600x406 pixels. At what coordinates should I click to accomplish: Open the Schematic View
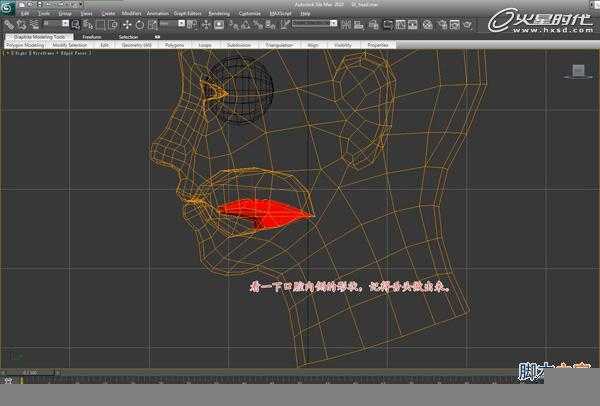click(413, 25)
